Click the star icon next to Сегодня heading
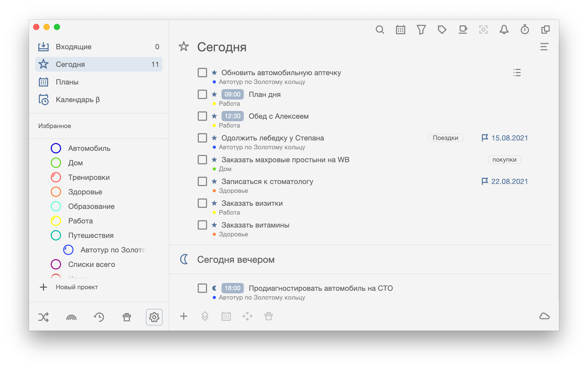This screenshot has height=369, width=588. 184,47
